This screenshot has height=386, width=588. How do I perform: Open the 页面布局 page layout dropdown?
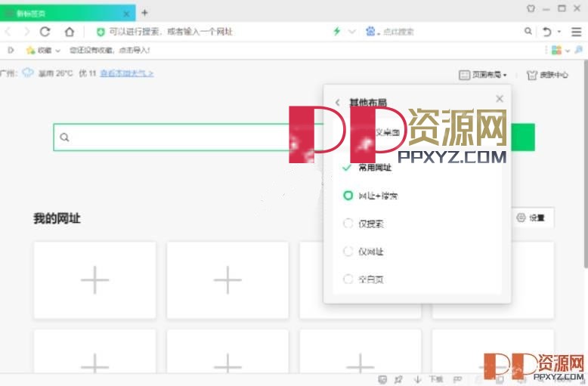point(483,75)
